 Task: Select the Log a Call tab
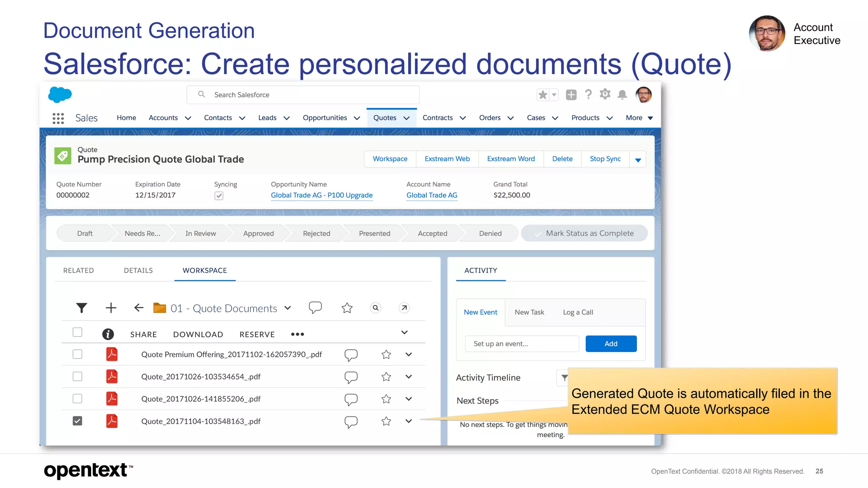pos(578,312)
